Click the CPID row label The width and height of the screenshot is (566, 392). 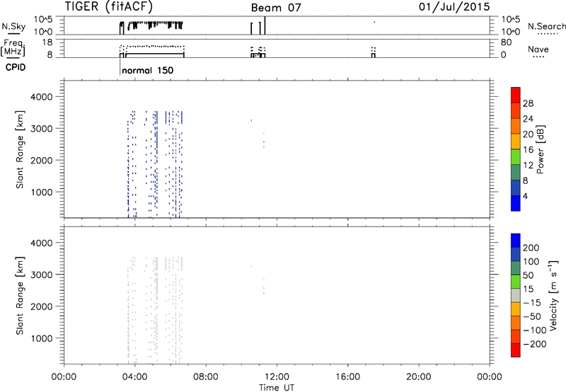pos(16,67)
